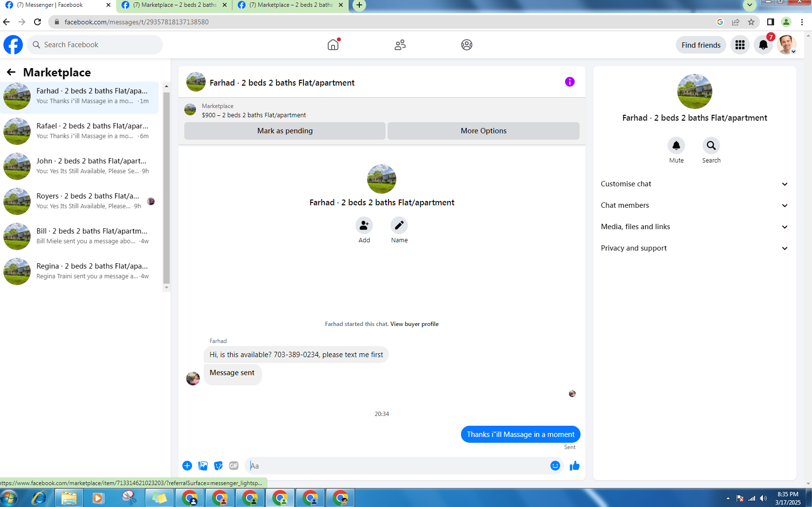Open the Home feed icon

point(333,45)
